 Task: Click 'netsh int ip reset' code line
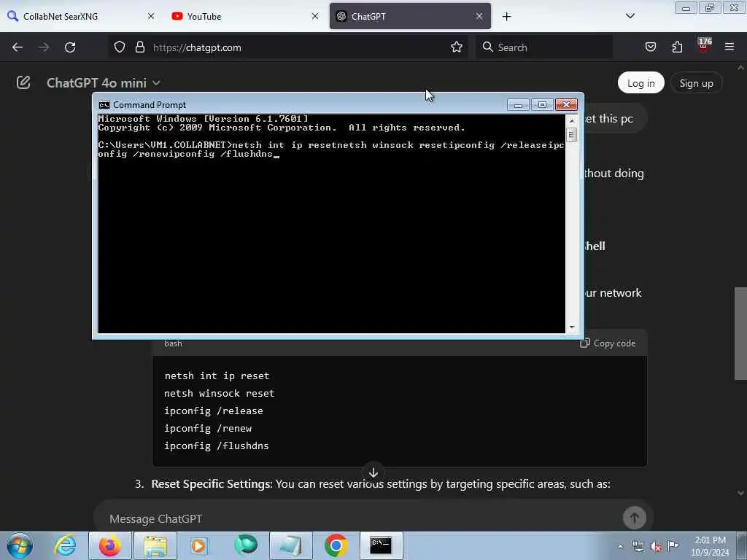tap(217, 376)
